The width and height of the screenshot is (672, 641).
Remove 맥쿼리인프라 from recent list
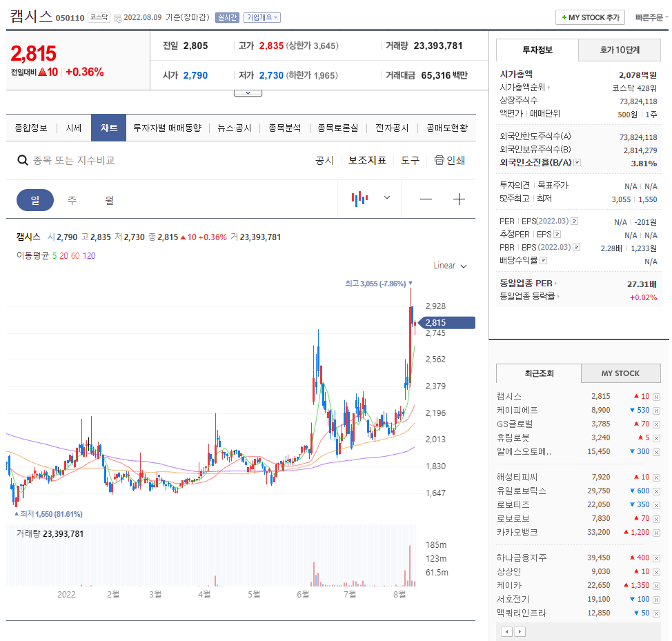pyautogui.click(x=656, y=613)
